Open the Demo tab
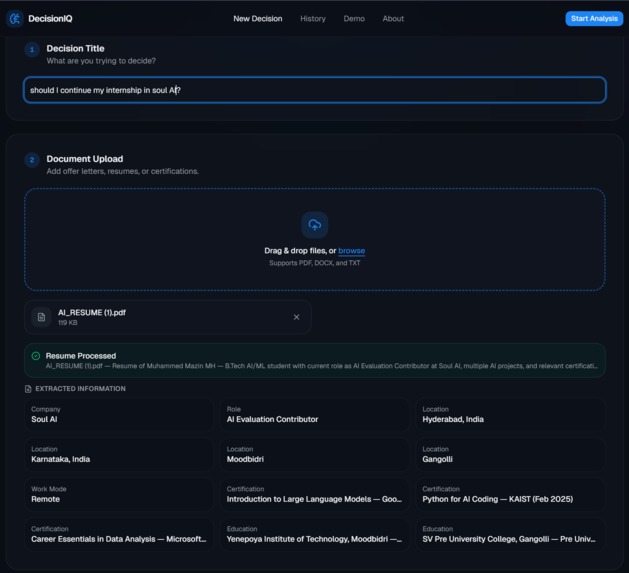The width and height of the screenshot is (629, 573). pos(354,18)
